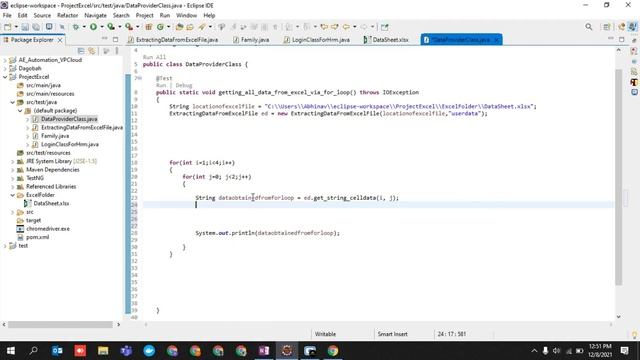Click the Pin Editor toolbar icon
This screenshot has width=640, height=360.
tap(384, 27)
